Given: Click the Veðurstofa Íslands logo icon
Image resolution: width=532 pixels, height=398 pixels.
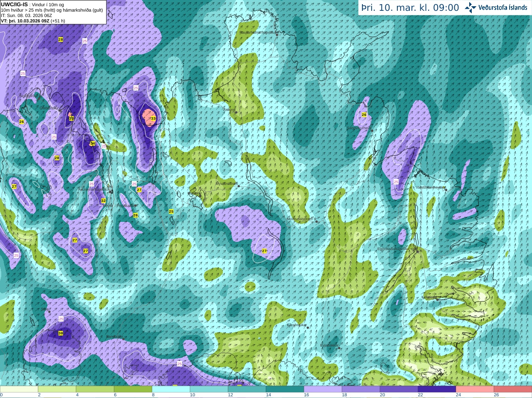Looking at the screenshot, I should 470,7.
